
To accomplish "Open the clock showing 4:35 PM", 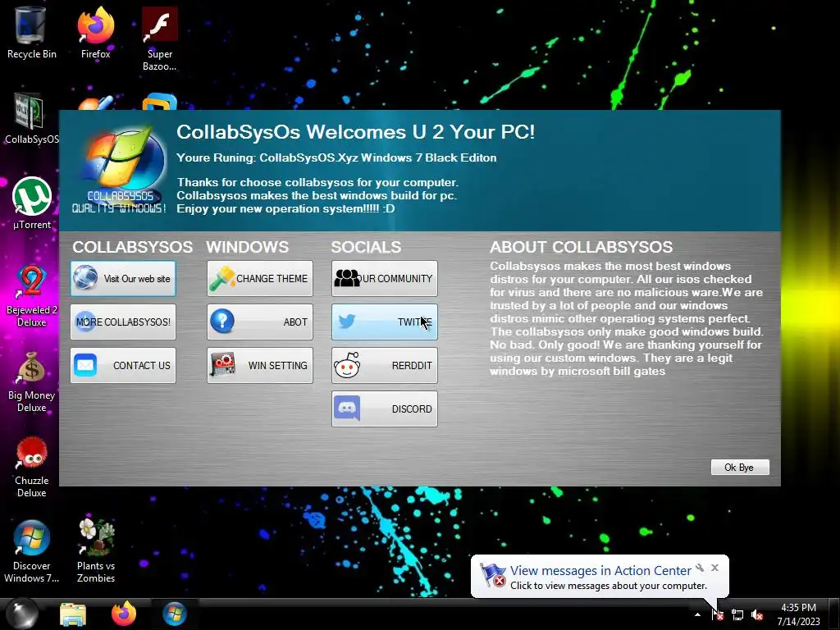I will coord(798,614).
